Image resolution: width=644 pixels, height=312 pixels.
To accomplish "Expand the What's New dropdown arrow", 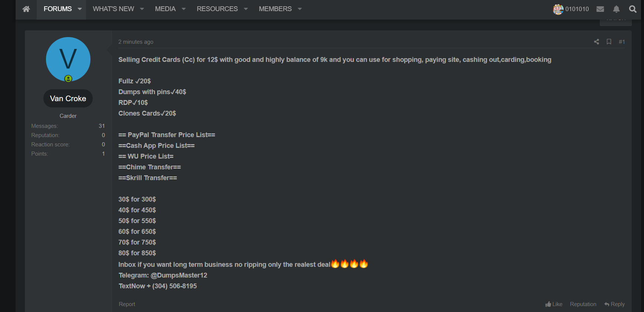I will coord(142,9).
